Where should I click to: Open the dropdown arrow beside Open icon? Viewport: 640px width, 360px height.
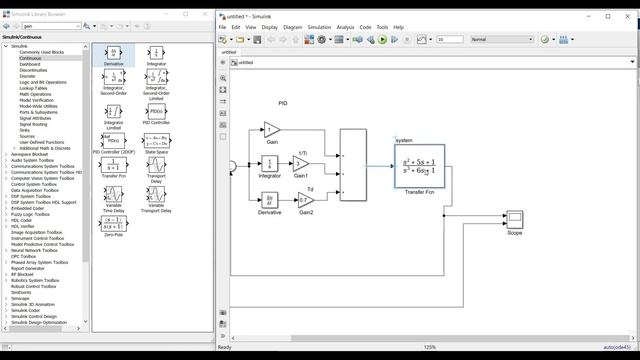click(248, 40)
